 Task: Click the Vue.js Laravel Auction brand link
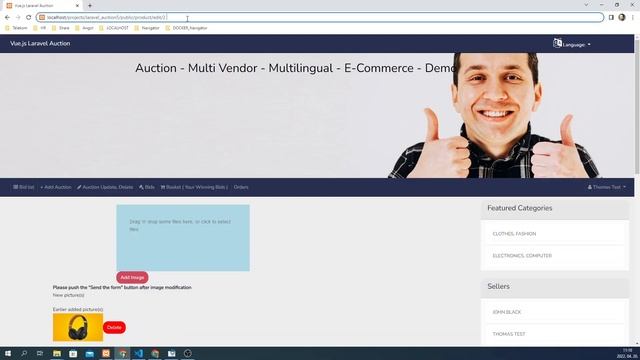40,44
